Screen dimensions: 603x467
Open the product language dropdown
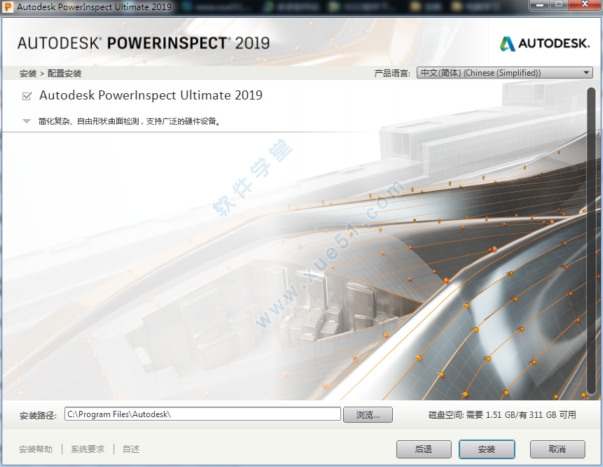[x=505, y=73]
